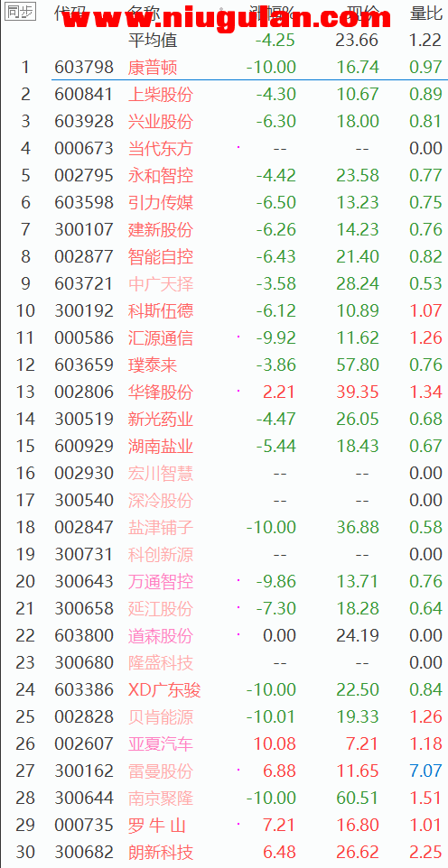The width and height of the screenshot is (448, 868).
Task: Click 雷曼股份 volume ratio 7.07
Action: click(425, 772)
